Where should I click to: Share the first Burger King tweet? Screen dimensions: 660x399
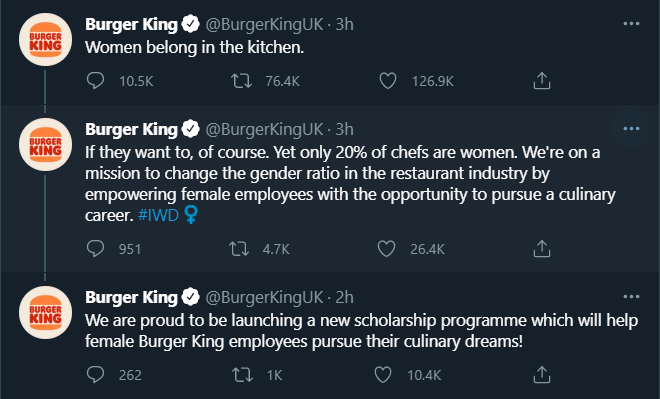coord(542,80)
